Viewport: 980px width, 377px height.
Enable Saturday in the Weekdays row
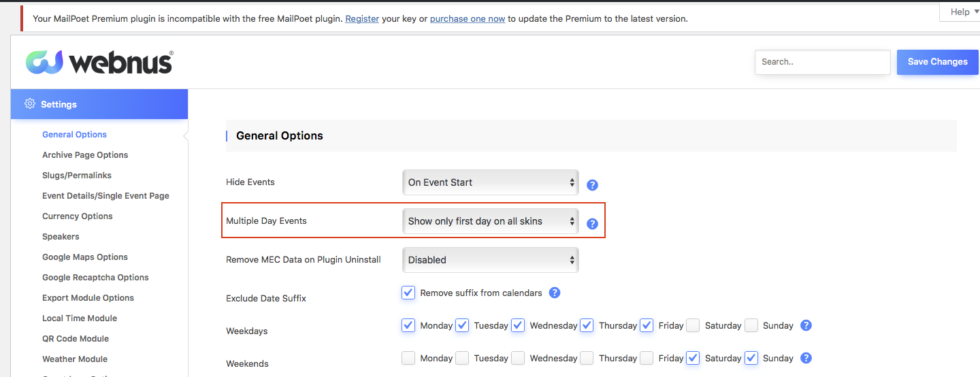[693, 325]
